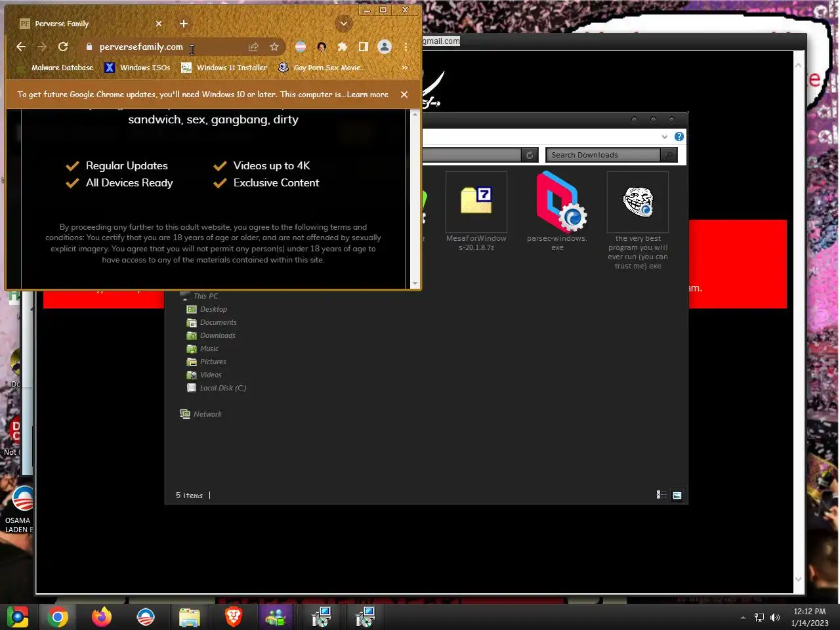Open the first installer icon on taskbar

click(x=322, y=617)
